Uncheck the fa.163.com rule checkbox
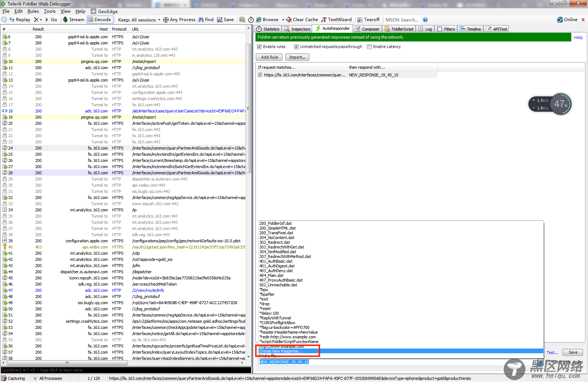Viewport: 588px width, 382px height. 260,75
